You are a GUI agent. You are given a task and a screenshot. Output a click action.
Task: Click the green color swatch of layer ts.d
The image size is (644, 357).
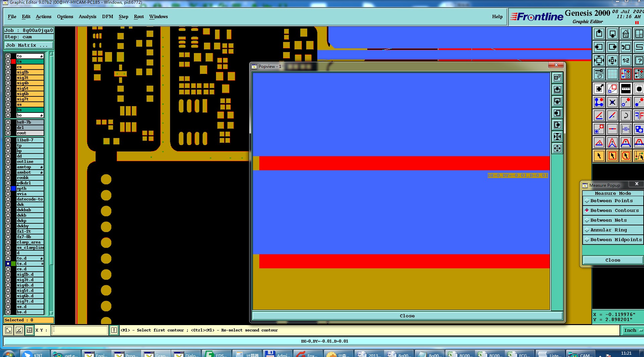click(x=13, y=264)
